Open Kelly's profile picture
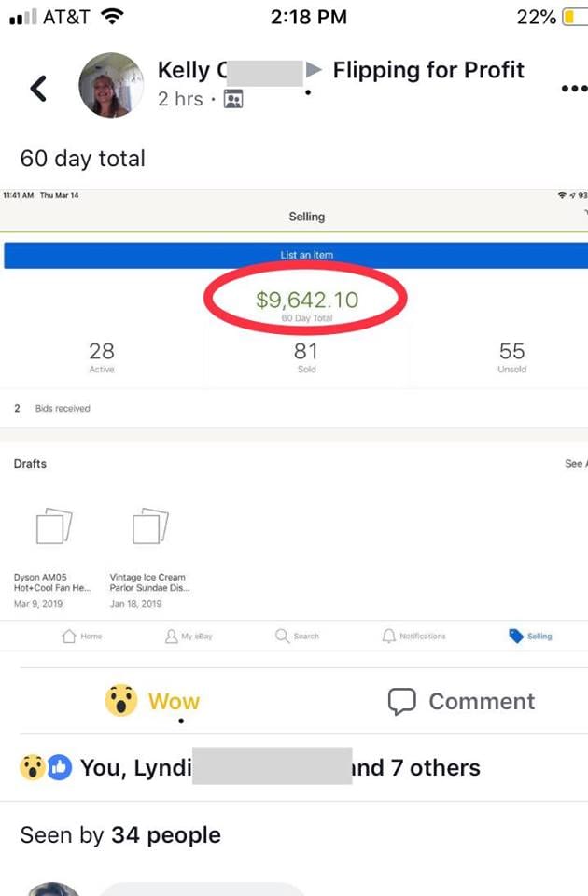The height and width of the screenshot is (896, 588). 111,85
